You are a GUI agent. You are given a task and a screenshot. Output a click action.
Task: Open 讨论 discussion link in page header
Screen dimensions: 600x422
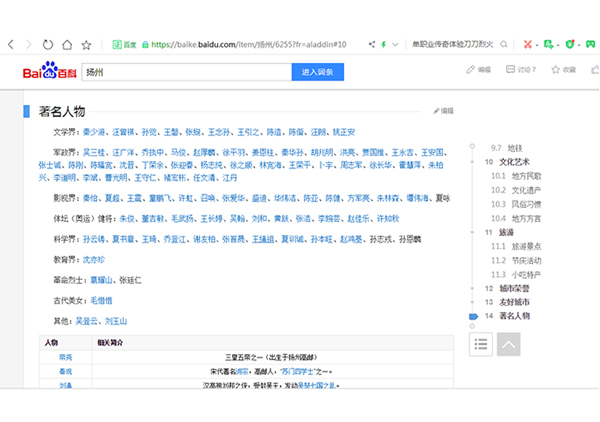pos(522,70)
